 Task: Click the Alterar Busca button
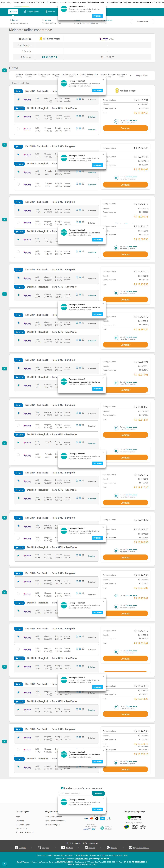[x=142, y=22]
